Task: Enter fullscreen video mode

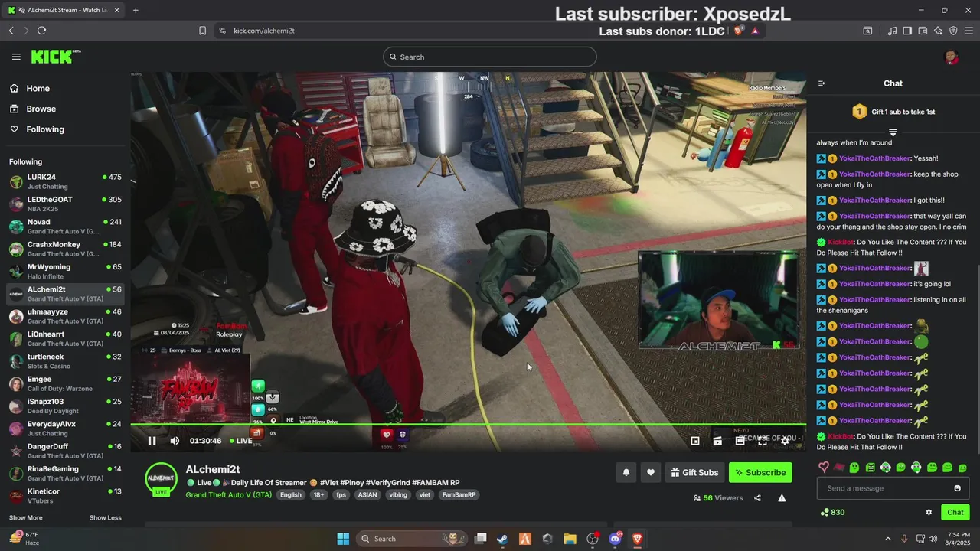Action: point(763,441)
